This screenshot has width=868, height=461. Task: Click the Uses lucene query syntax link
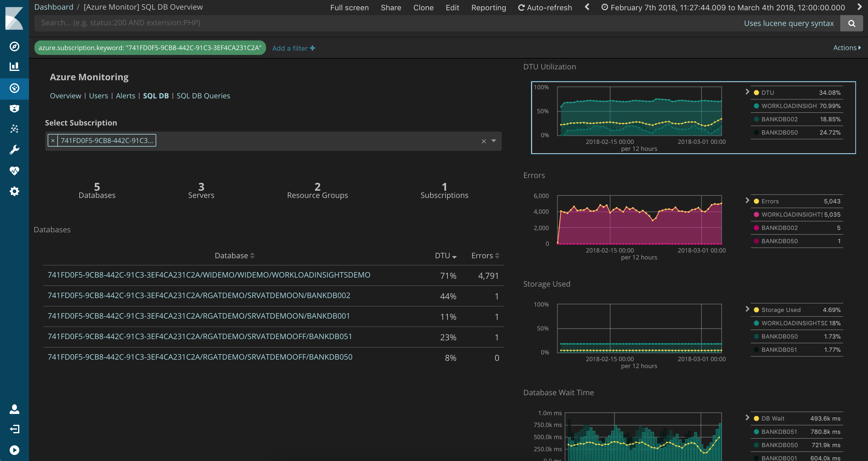pyautogui.click(x=789, y=23)
